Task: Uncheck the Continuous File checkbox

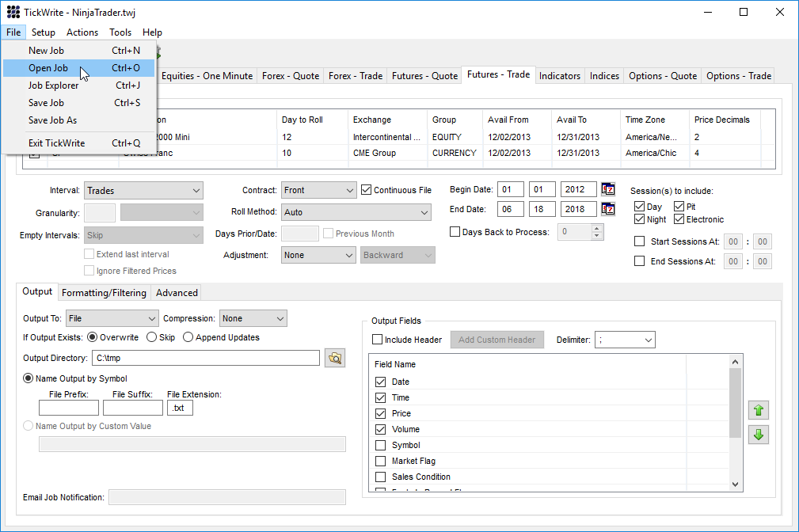Action: tap(366, 189)
